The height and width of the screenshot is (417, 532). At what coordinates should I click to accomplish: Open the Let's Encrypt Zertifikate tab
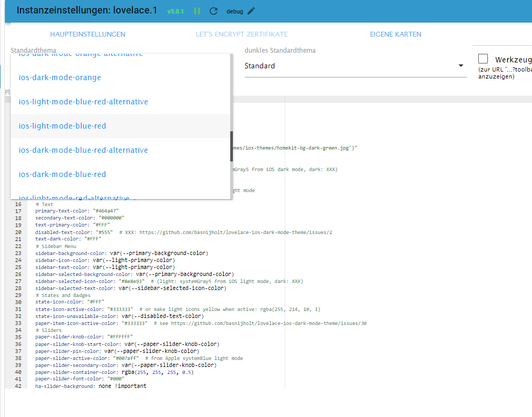pos(242,34)
